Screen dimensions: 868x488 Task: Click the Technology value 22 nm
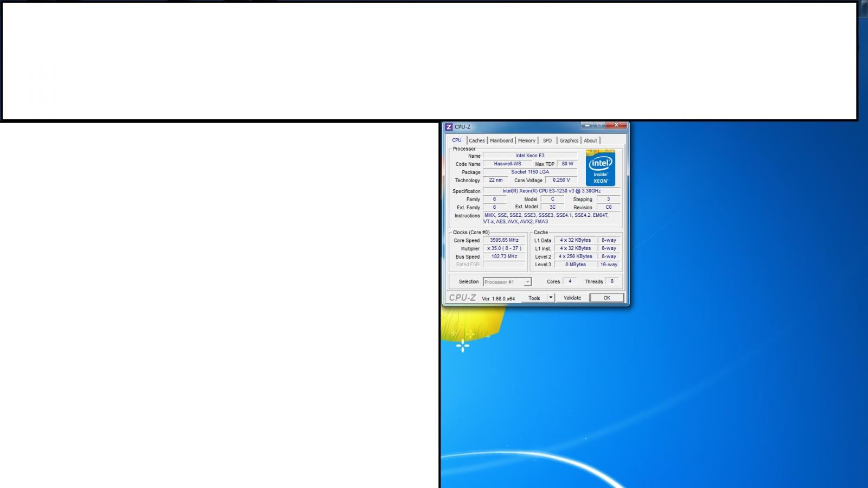(x=496, y=180)
